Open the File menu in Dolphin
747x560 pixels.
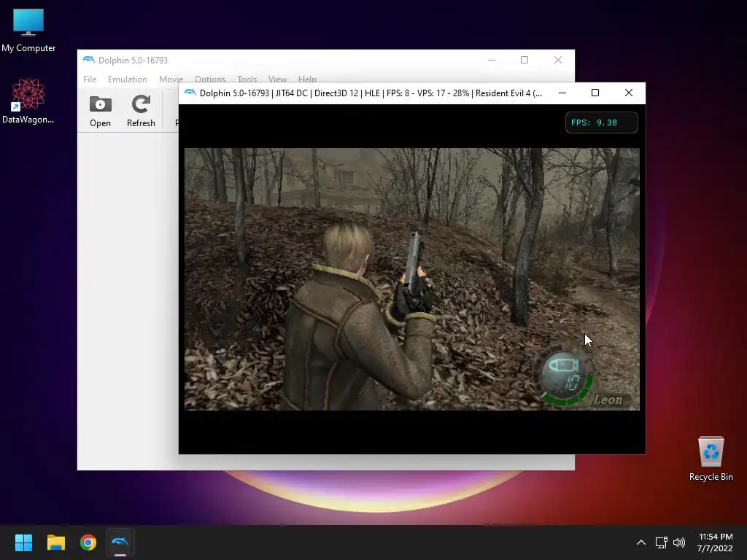(90, 79)
